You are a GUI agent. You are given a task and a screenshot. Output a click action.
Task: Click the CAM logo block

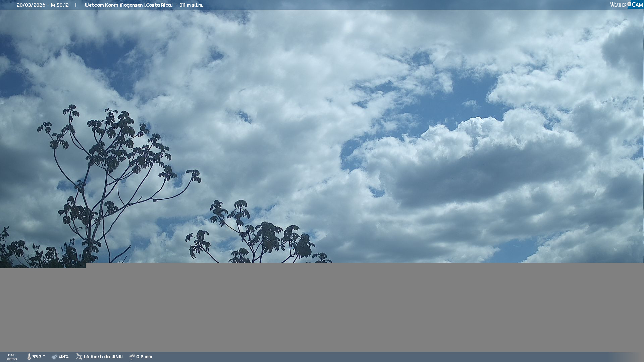point(637,5)
